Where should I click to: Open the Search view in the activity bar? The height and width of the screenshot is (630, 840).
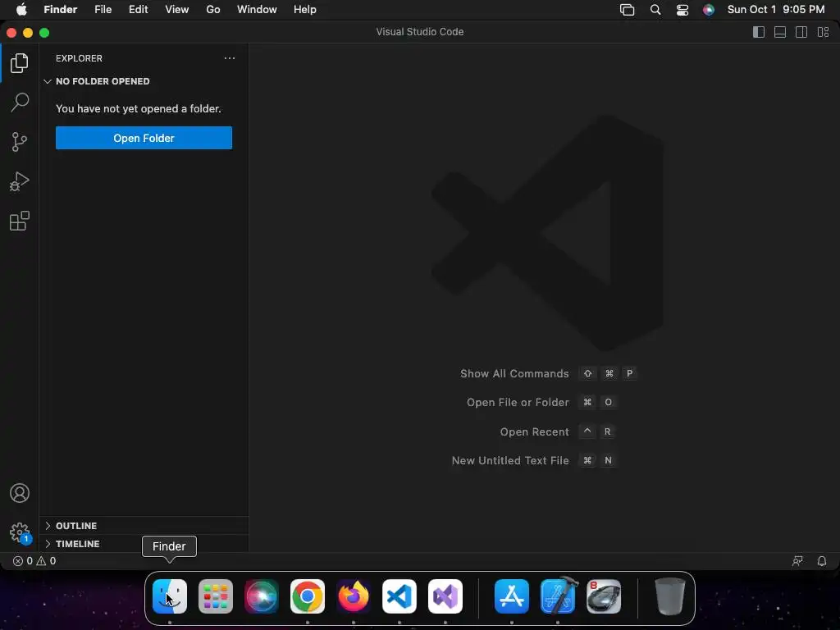tap(20, 103)
